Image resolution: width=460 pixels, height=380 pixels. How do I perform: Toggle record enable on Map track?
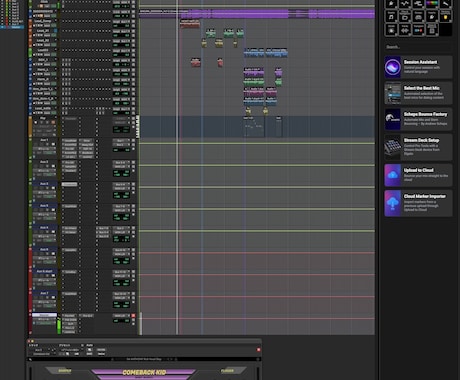click(36, 122)
